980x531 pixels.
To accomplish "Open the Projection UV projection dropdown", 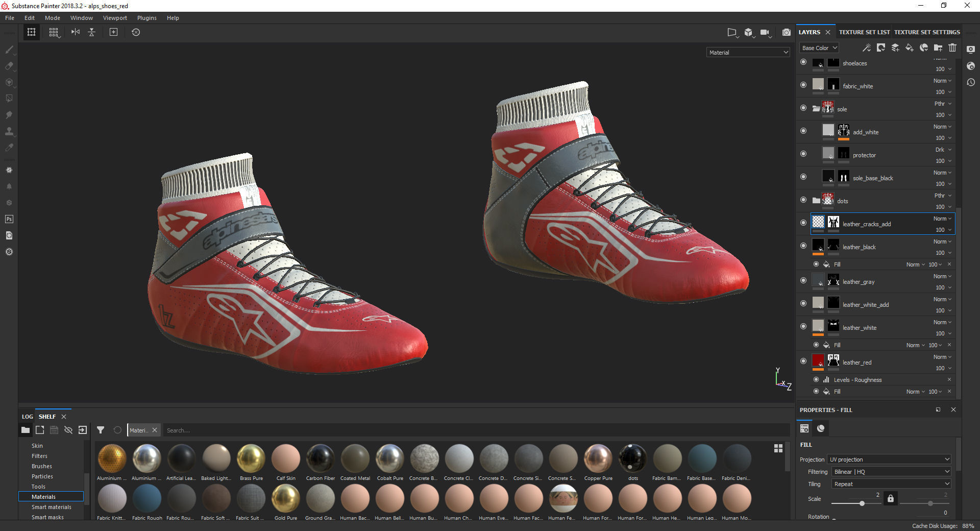I will 889,460.
